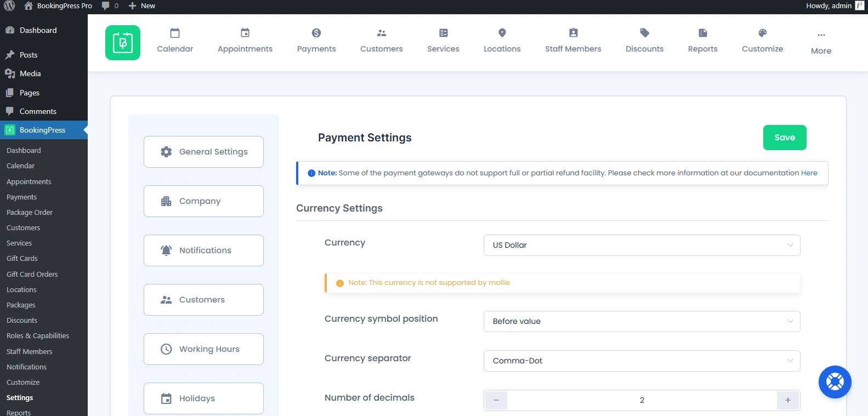
Task: Open the BookingPress Pro site home icon
Action: [29, 6]
